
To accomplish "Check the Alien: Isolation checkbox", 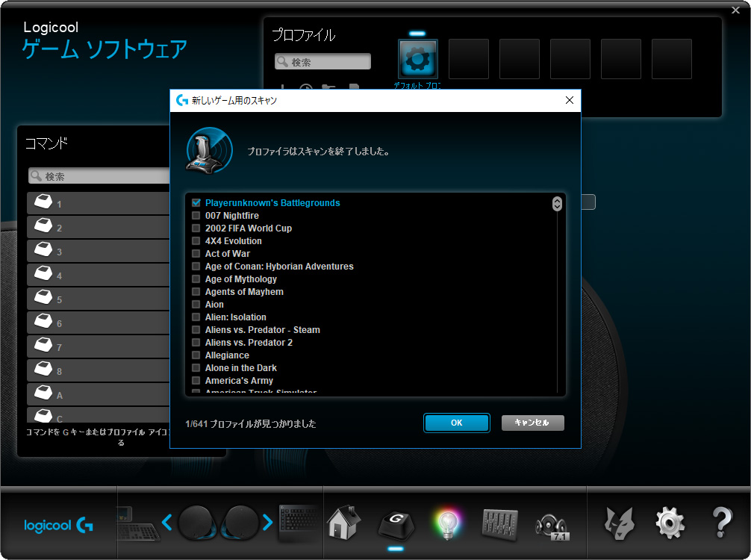I will coord(196,317).
